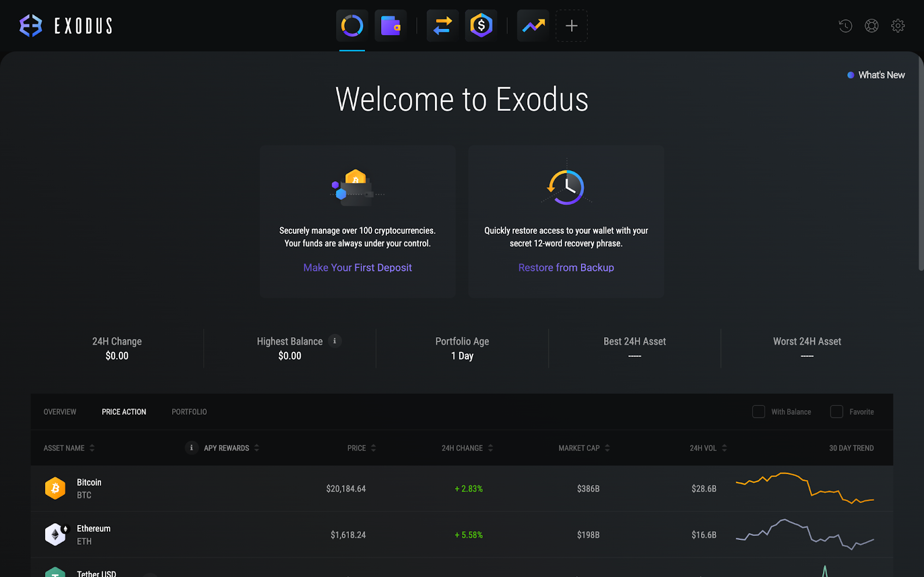
Task: Open the What's New link
Action: 876,75
